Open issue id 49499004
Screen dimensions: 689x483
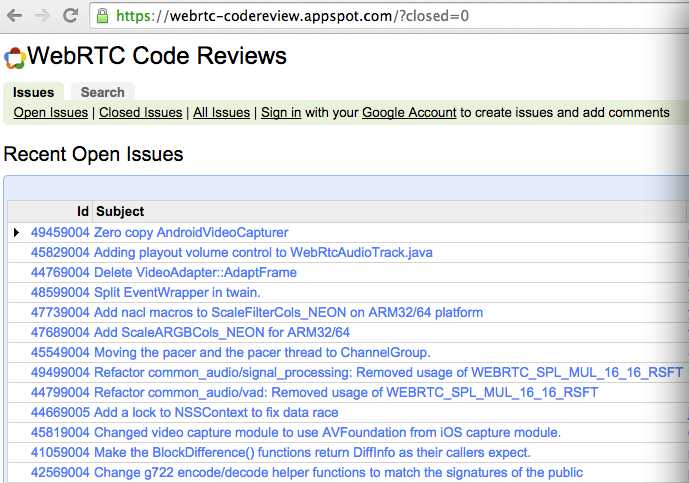[x=60, y=372]
